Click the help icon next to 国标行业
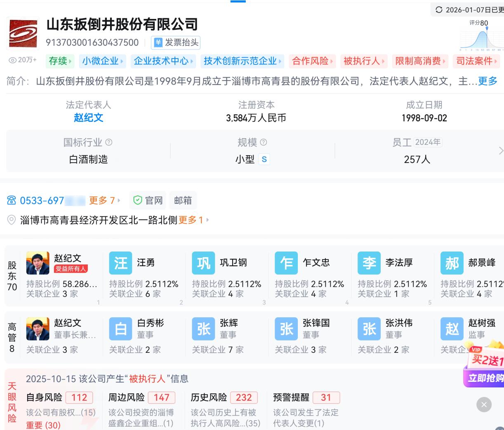 (x=109, y=142)
